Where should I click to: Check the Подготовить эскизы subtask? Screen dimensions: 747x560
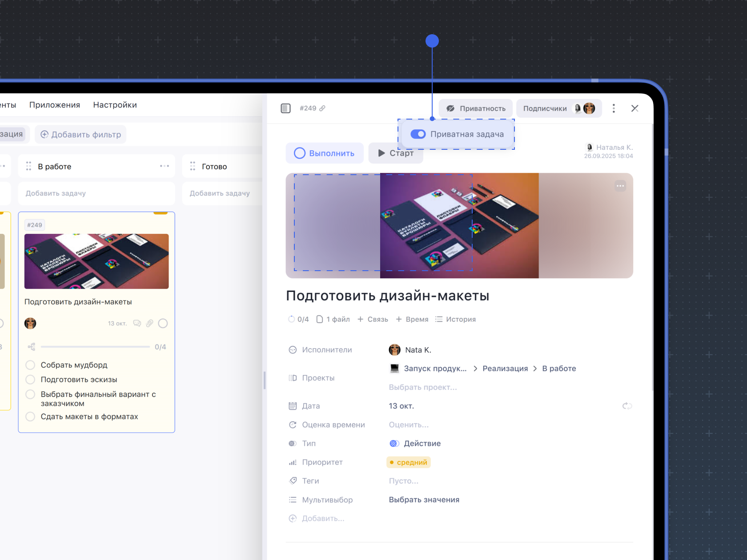(x=30, y=380)
